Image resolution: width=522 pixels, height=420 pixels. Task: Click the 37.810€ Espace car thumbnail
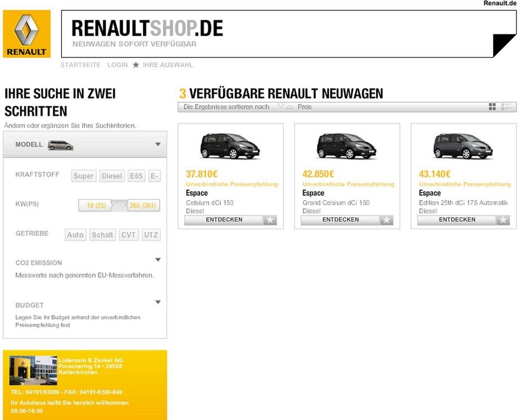[x=230, y=146]
